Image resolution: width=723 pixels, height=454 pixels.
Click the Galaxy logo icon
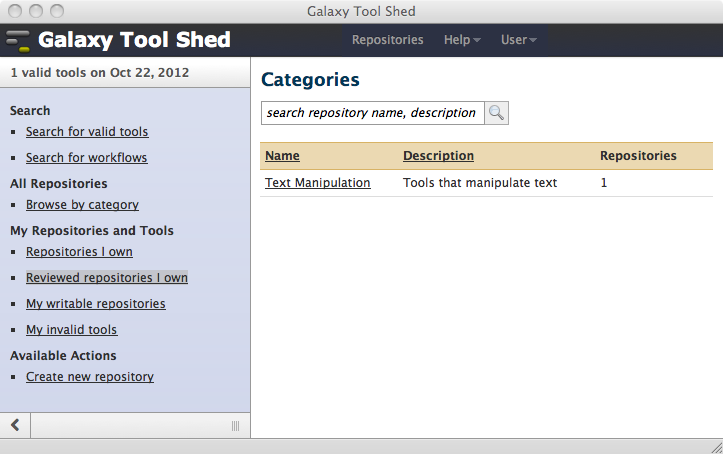point(17,41)
